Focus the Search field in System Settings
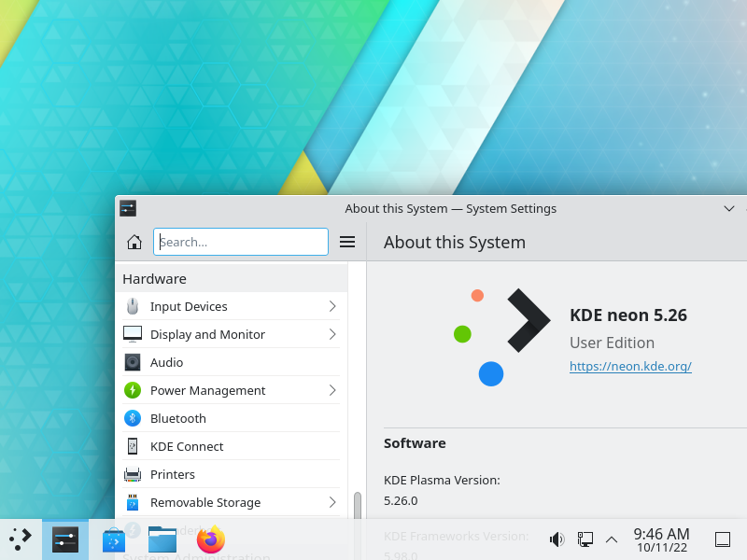This screenshot has height=560, width=747. [241, 242]
